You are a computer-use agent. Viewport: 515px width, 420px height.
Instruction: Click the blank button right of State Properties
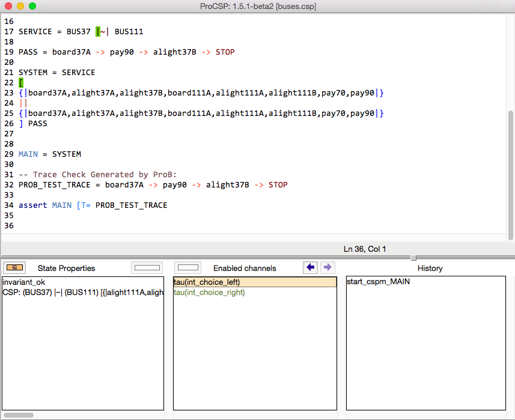click(147, 267)
